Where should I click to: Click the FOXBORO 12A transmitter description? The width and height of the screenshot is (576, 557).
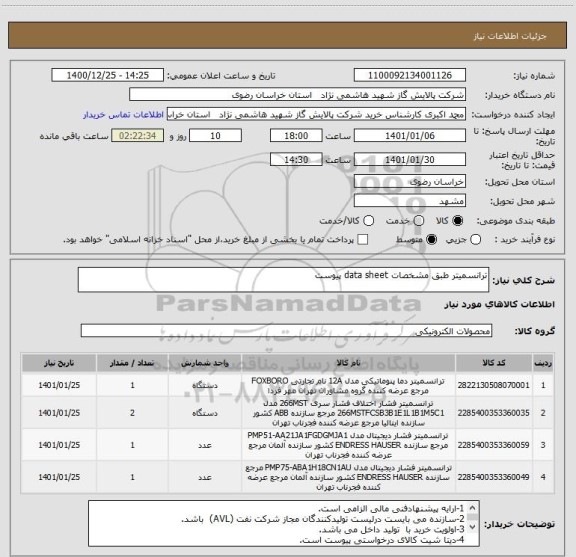[x=348, y=385]
